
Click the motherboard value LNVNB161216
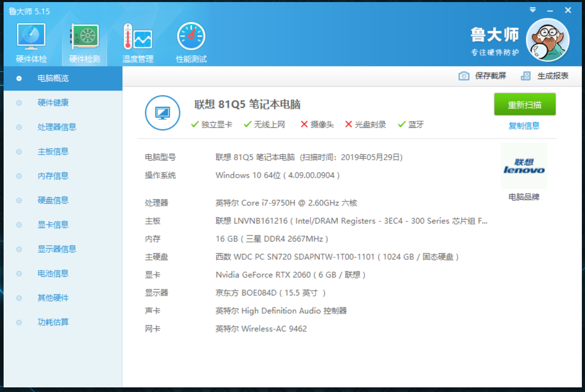[352, 221]
